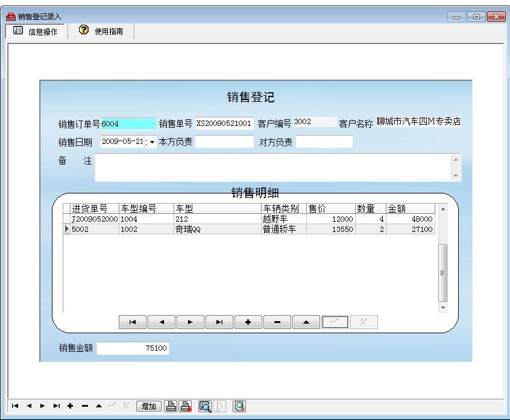Screen dimensions: 510x420
Task: Focus the 销售订单号 field showing 6004
Action: 128,124
